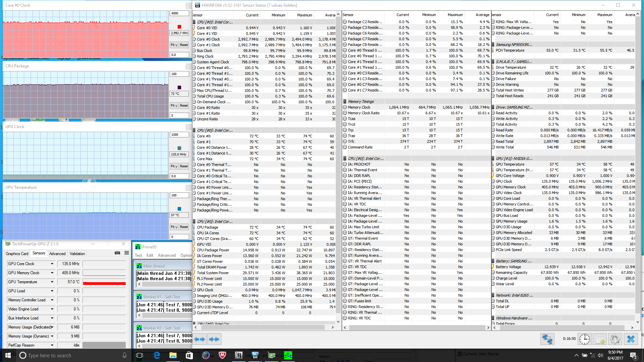The height and width of the screenshot is (362, 644).
Task: Open the Prime95 Advanced menu
Action: tap(167, 255)
